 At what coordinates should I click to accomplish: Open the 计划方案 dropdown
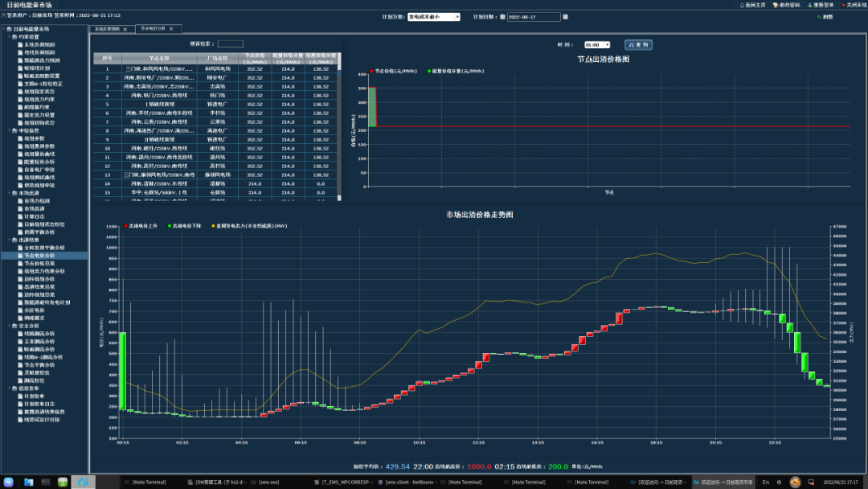[x=434, y=17]
